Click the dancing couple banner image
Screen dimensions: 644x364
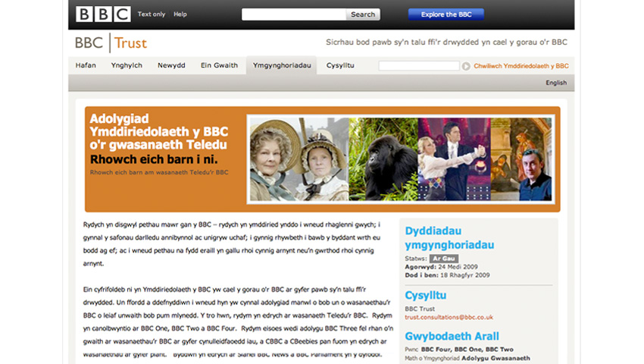[x=454, y=159]
